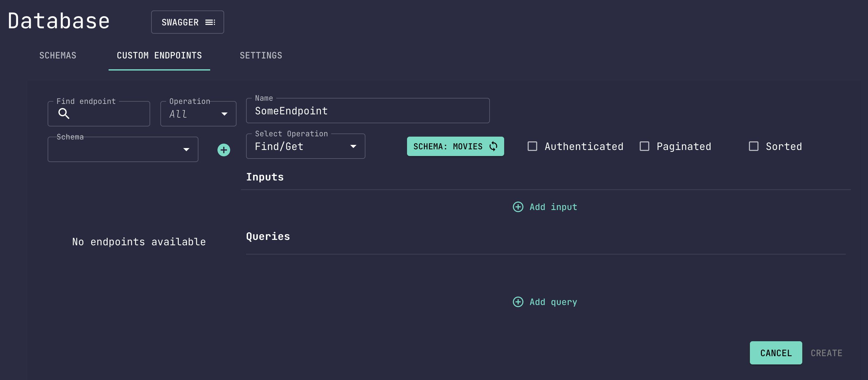The image size is (868, 380).
Task: Click the search magnifier icon in Find endpoint
Action: click(x=64, y=114)
